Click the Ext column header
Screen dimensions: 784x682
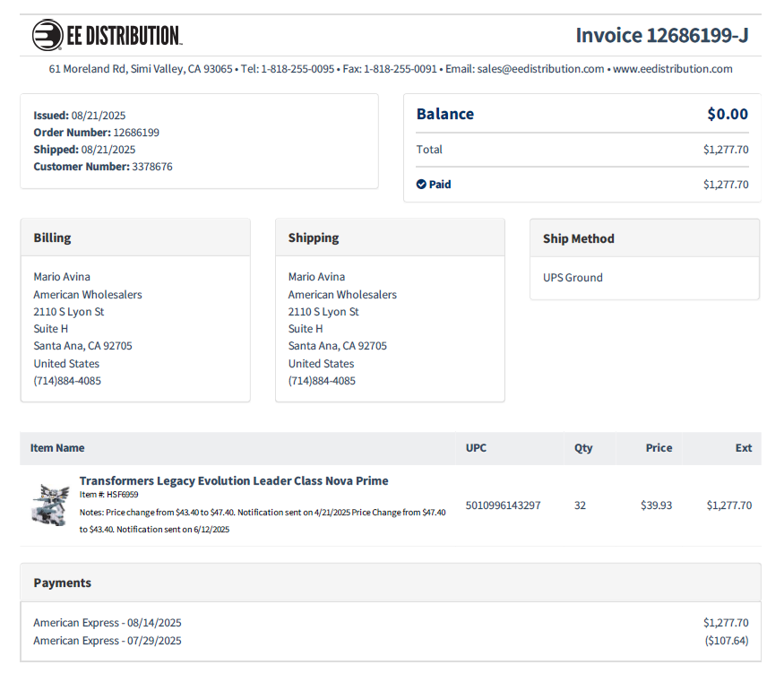[x=743, y=448]
